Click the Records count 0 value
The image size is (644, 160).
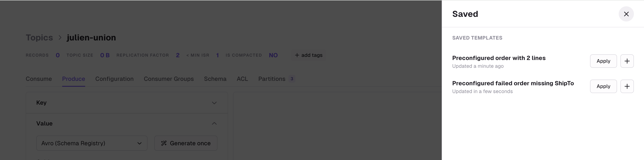(58, 55)
